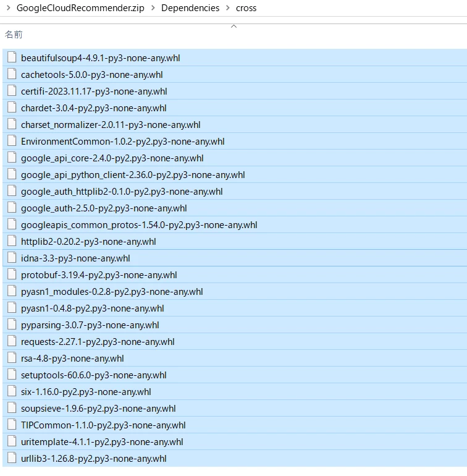
Task: Select certifi-2023.11.17-py3-none-any.whl file name
Action: (94, 91)
